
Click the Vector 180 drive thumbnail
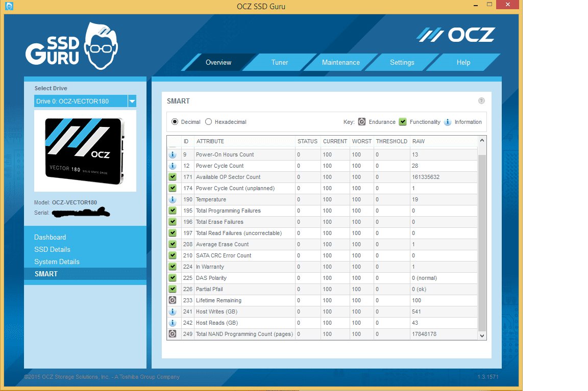(x=85, y=151)
